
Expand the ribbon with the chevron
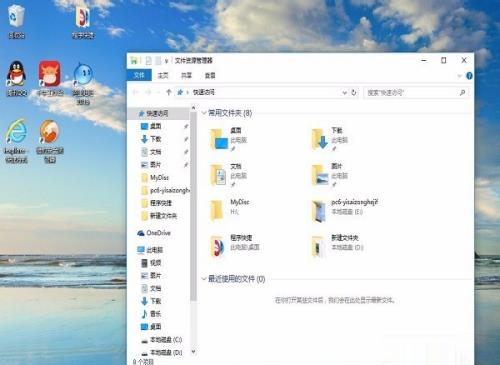pyautogui.click(x=460, y=76)
